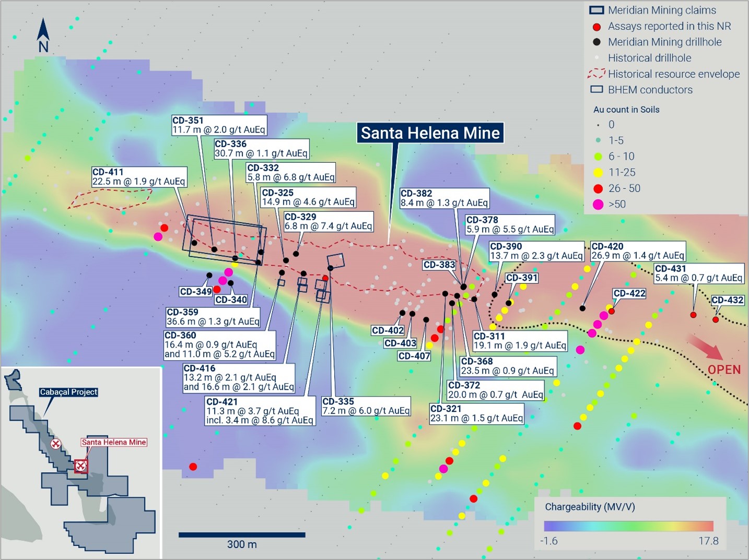Click the 1-5 teal soil count swatch
The image size is (749, 560).
click(598, 140)
